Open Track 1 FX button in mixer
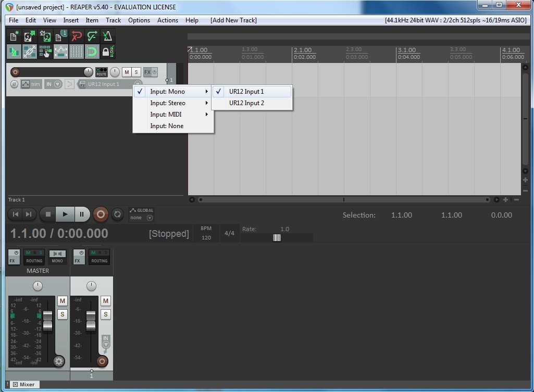This screenshot has height=392, width=534. pos(79,257)
